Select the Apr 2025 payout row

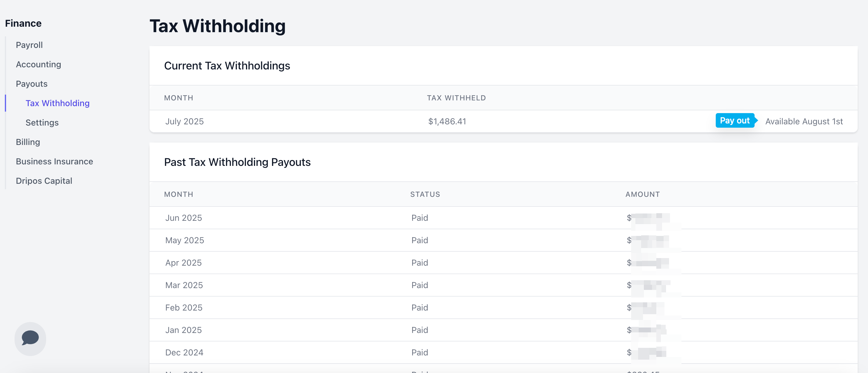(503, 263)
